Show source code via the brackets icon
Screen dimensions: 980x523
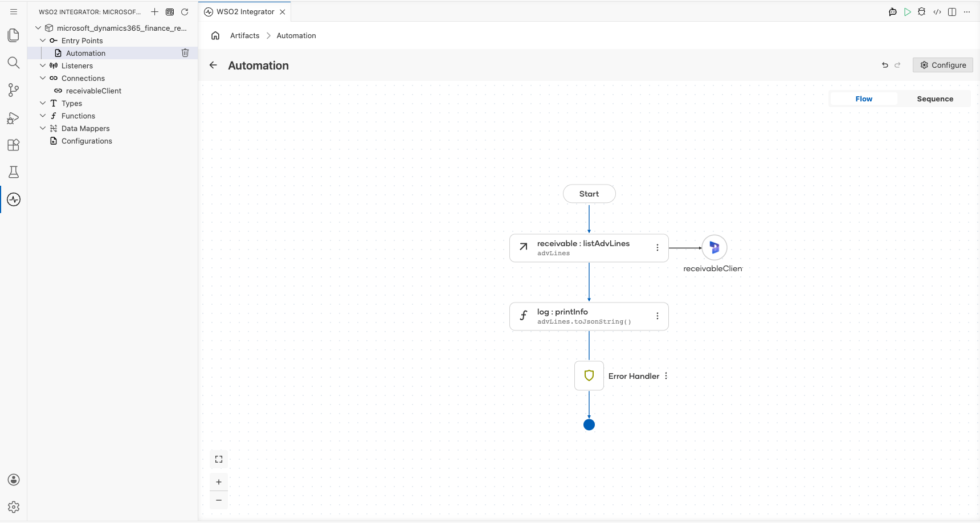(937, 11)
